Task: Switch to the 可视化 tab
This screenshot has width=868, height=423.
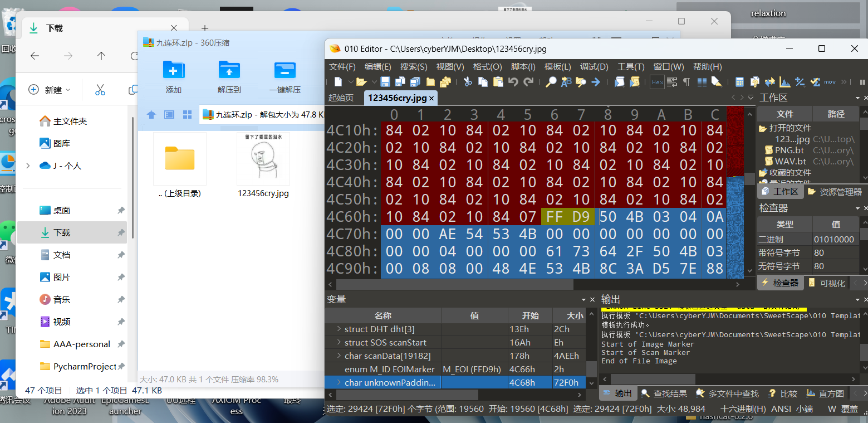Action: (827, 283)
